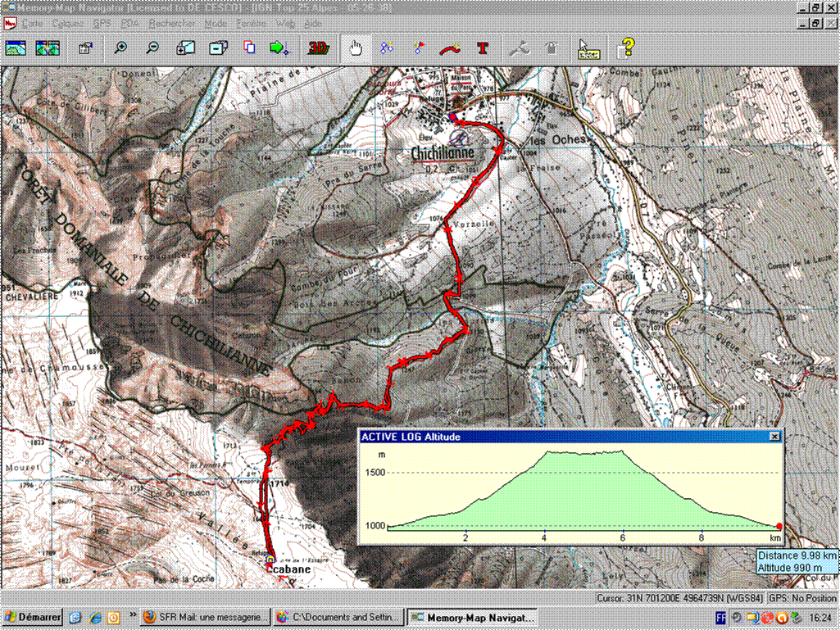Click the Chichilianne village label on map
The width and height of the screenshot is (840, 630).
pyautogui.click(x=443, y=154)
